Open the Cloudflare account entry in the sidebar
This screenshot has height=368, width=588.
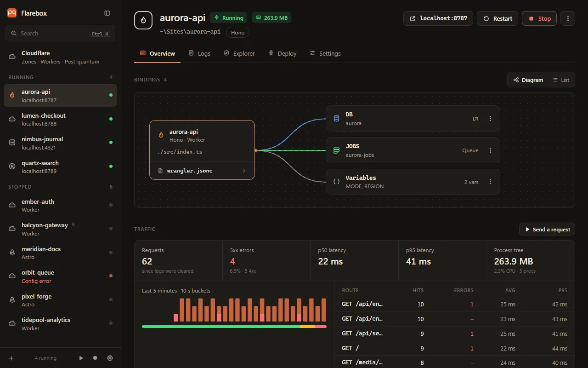tap(60, 57)
